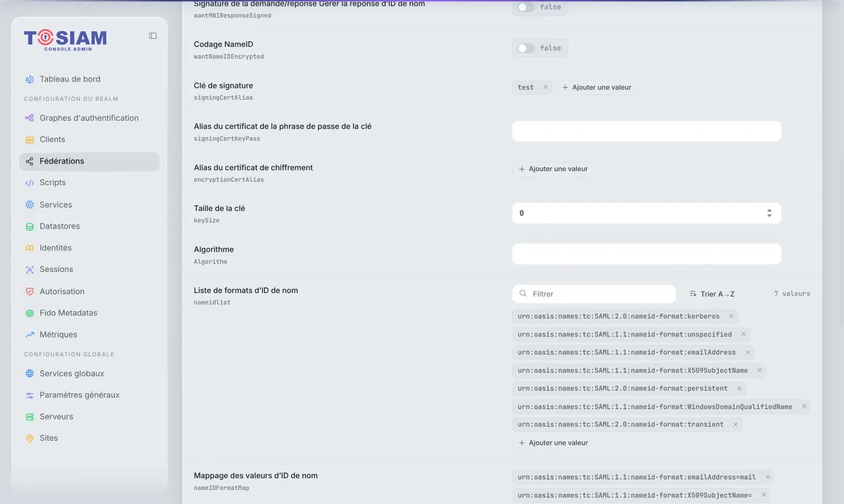Click the Sites location pin icon
This screenshot has width=844, height=504.
(30, 438)
